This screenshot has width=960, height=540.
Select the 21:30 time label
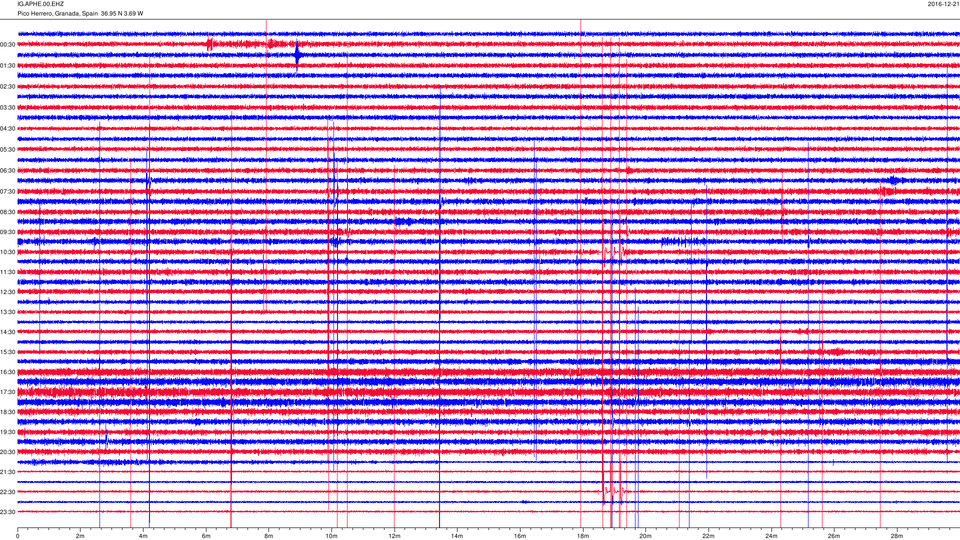[x=8, y=472]
